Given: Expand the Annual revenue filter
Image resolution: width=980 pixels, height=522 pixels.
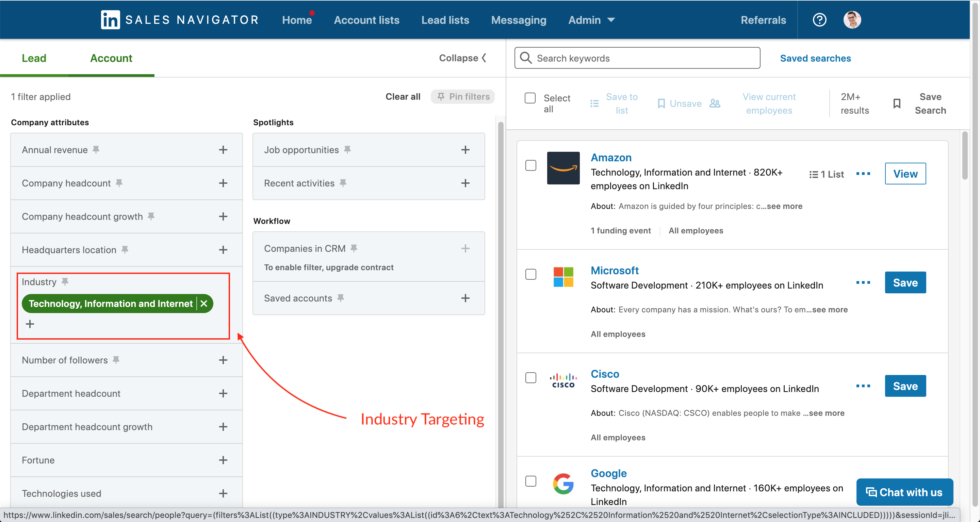Looking at the screenshot, I should click(x=224, y=150).
